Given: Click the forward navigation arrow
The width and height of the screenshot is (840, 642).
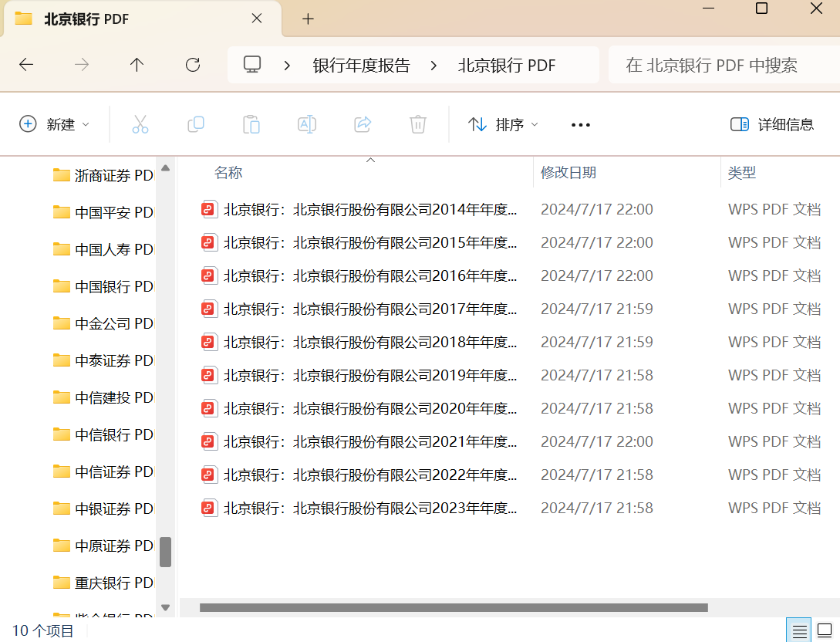Looking at the screenshot, I should point(82,65).
